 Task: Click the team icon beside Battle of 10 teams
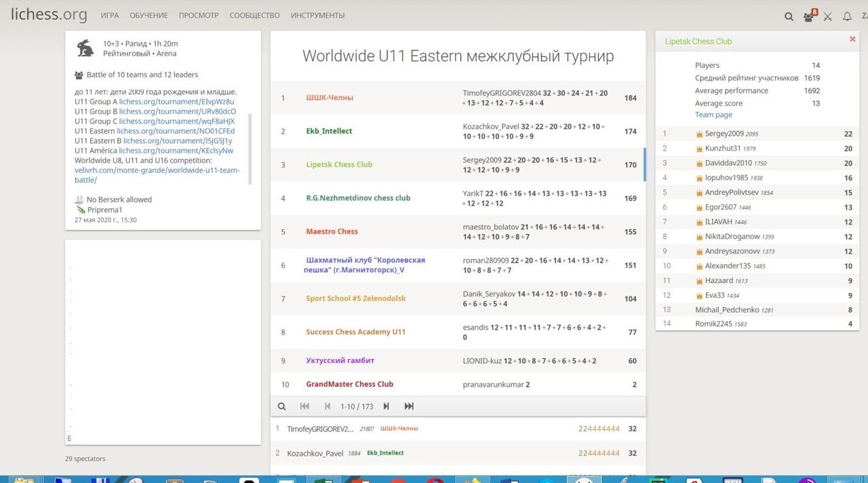pos(79,75)
